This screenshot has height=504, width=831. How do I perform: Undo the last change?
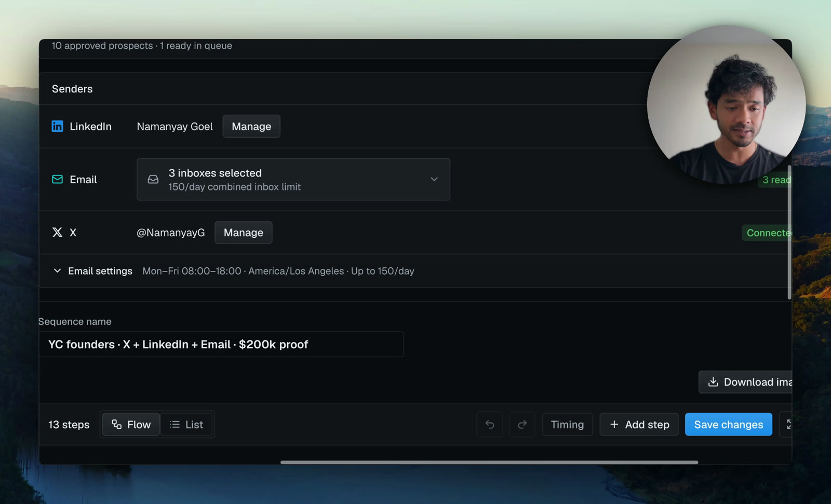(x=489, y=425)
